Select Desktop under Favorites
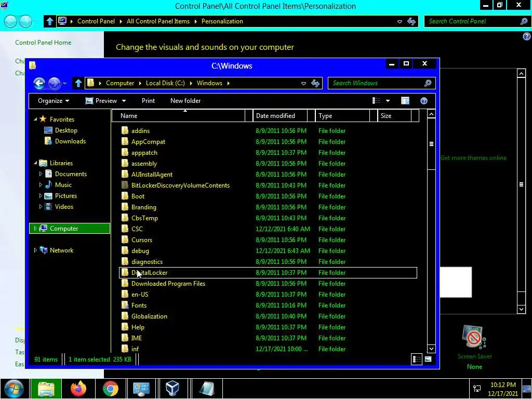 coord(66,130)
